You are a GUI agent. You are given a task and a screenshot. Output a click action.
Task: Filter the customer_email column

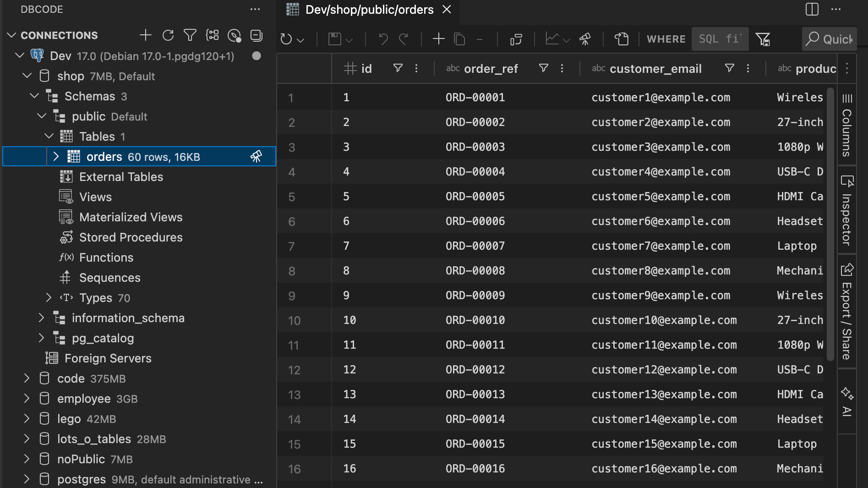pyautogui.click(x=730, y=68)
